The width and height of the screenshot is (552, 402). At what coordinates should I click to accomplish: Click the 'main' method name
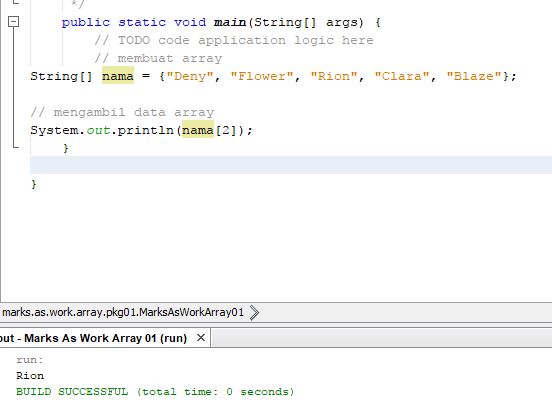pos(230,22)
